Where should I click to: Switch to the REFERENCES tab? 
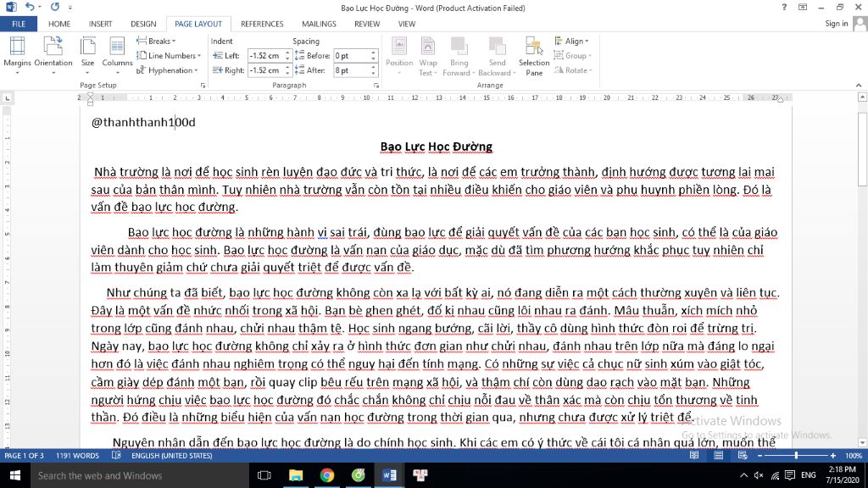[262, 24]
